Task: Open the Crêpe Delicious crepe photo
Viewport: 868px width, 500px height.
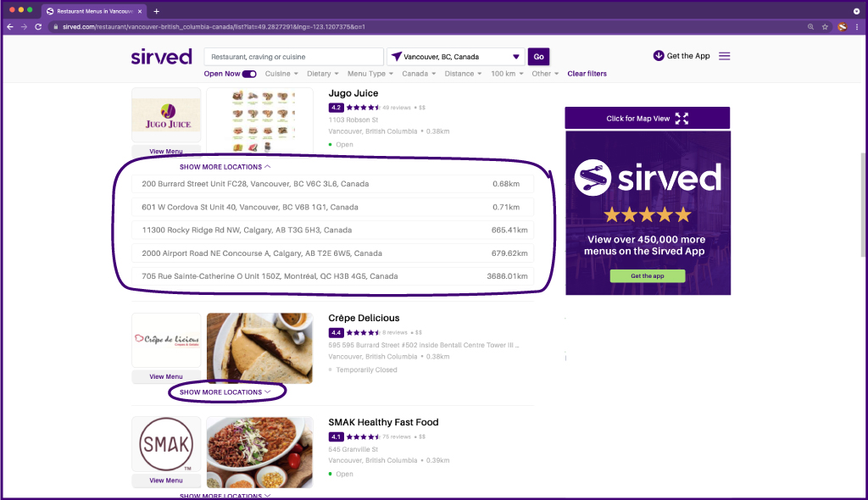Action: click(259, 348)
